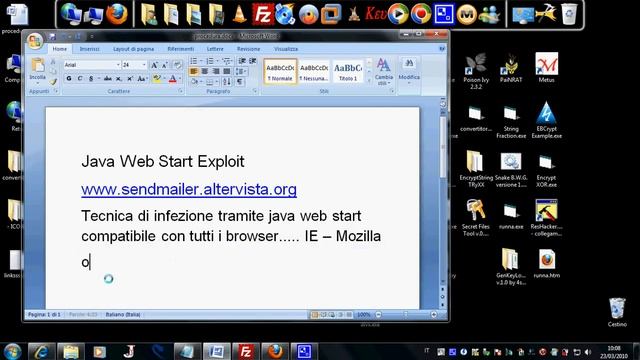Click the increase indent icon
640x360 pixels.
(253, 61)
